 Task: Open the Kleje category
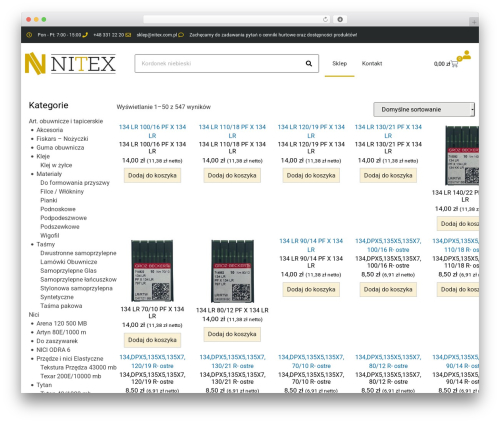[43, 156]
